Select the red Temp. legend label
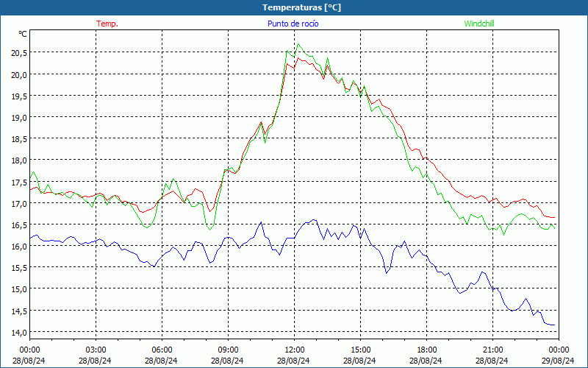The width and height of the screenshot is (588, 368). (x=107, y=24)
